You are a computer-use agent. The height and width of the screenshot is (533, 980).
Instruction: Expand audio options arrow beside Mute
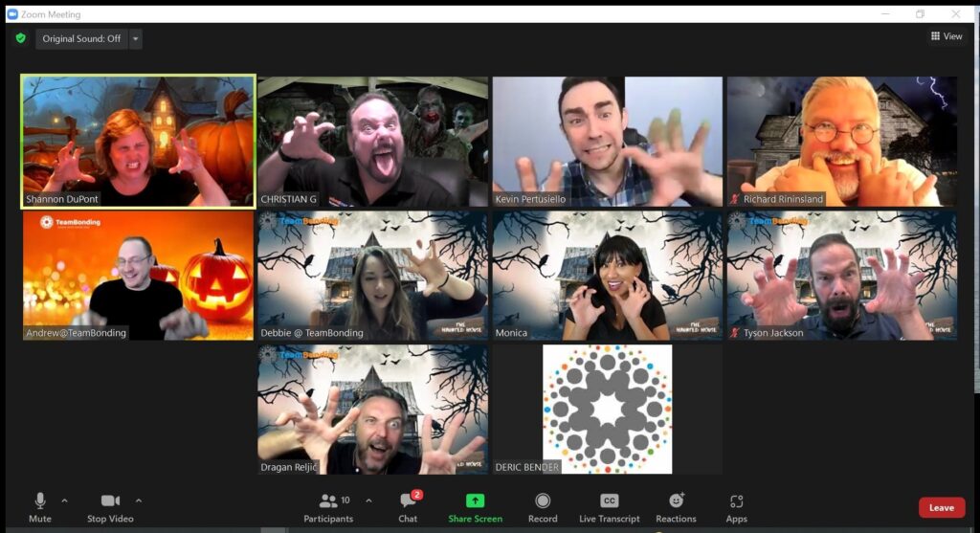pyautogui.click(x=65, y=500)
